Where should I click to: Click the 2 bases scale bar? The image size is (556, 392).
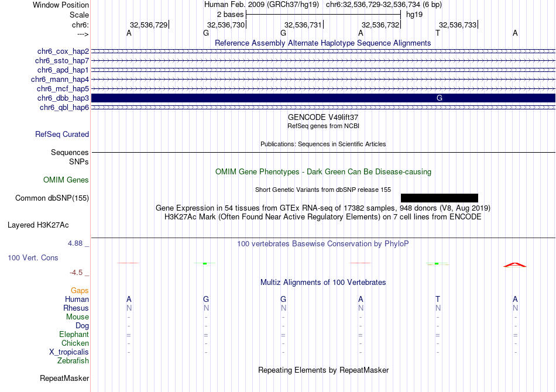tap(323, 15)
